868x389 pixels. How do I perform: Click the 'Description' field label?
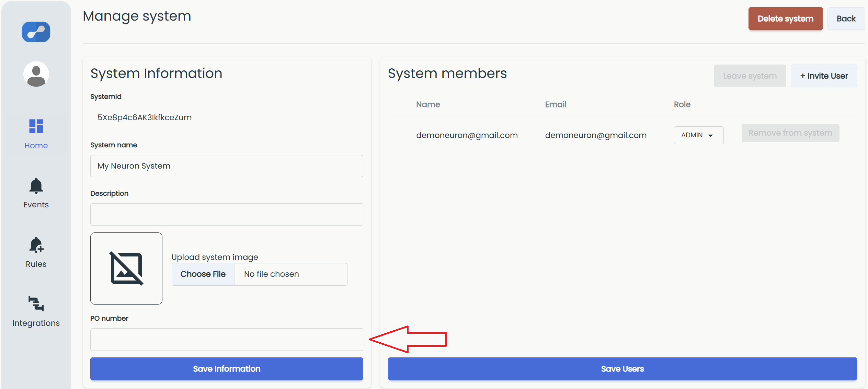tap(109, 193)
